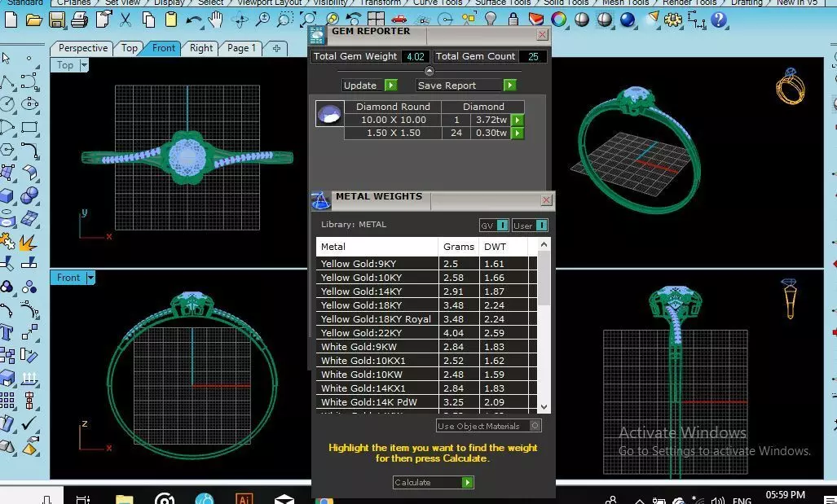Click the volume icon in system tray

click(x=717, y=501)
